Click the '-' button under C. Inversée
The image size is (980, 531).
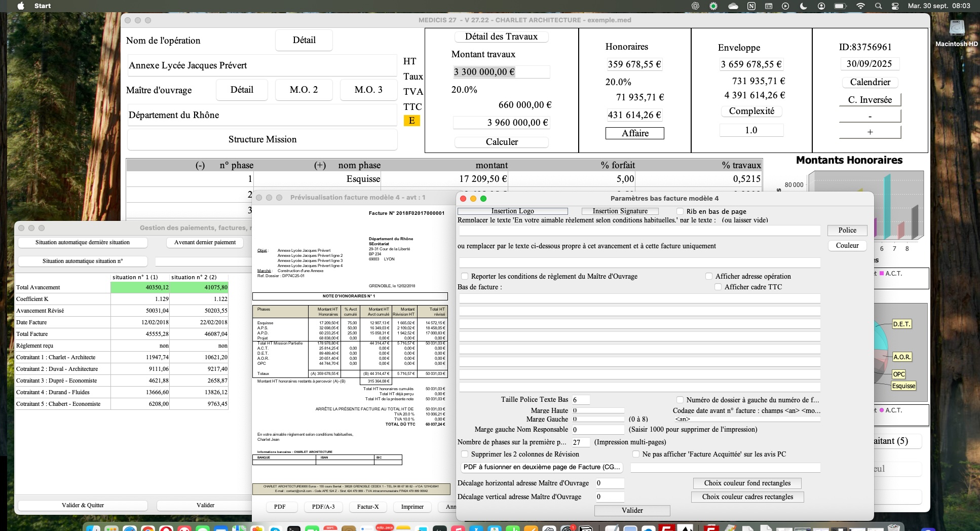pos(870,116)
